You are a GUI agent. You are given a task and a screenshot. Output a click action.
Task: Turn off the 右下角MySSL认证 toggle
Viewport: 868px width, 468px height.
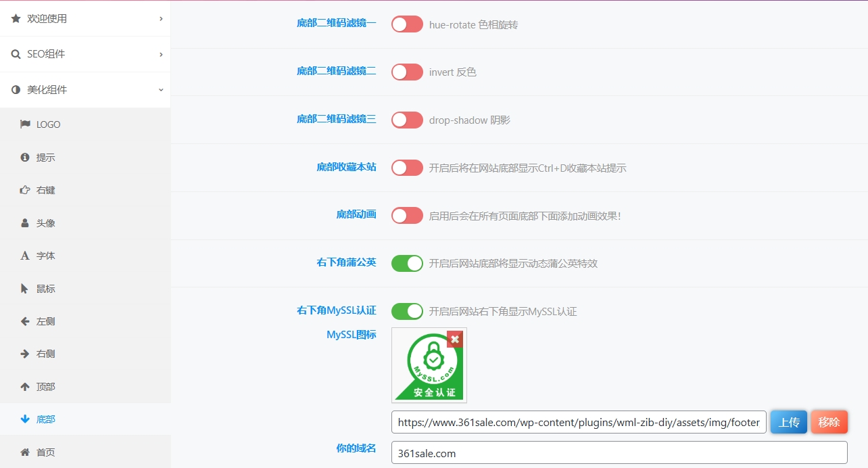(x=407, y=311)
